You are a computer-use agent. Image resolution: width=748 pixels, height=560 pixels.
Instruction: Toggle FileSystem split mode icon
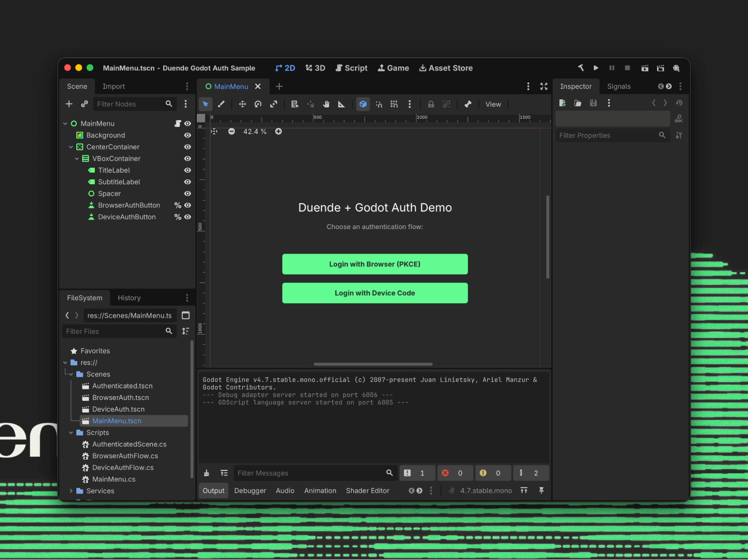(x=186, y=316)
